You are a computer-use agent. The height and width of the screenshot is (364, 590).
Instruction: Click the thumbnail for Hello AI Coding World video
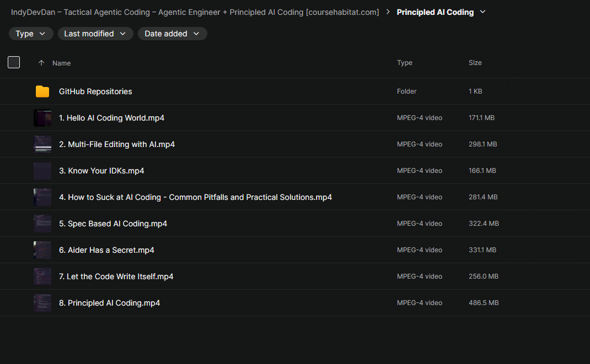[x=42, y=118]
